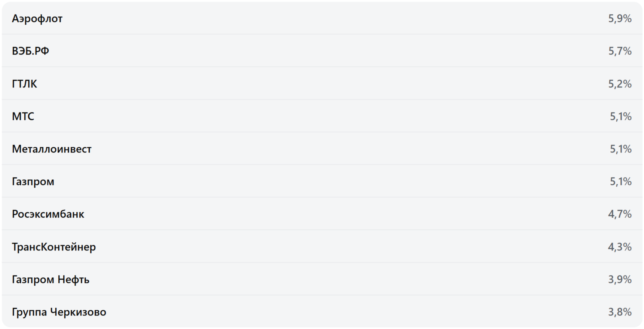This screenshot has width=644, height=329.
Task: Click the Аэрофлот company name
Action: pyautogui.click(x=37, y=18)
